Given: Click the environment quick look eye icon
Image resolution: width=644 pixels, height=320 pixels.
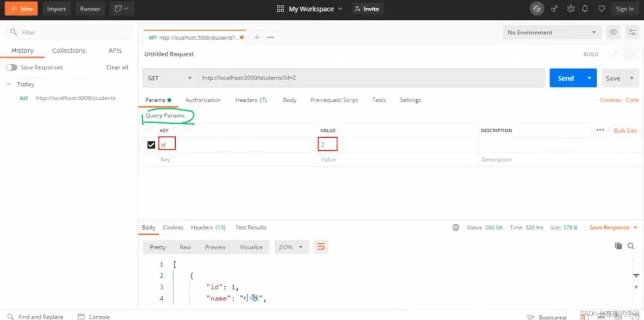Looking at the screenshot, I should click(613, 32).
